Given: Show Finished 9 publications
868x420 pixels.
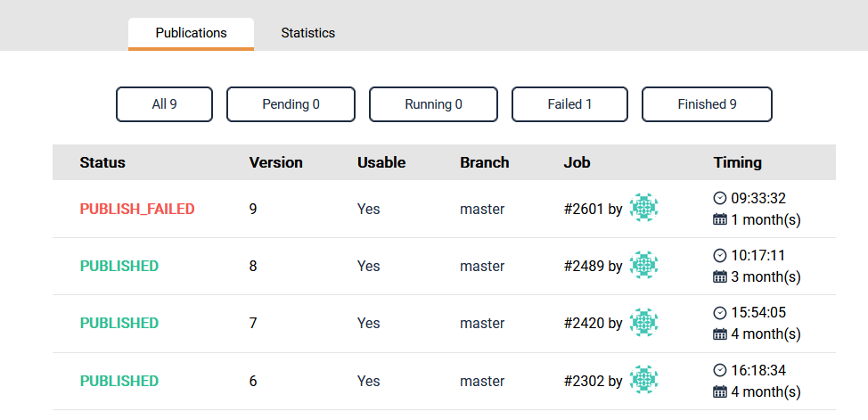Looking at the screenshot, I should pos(707,104).
